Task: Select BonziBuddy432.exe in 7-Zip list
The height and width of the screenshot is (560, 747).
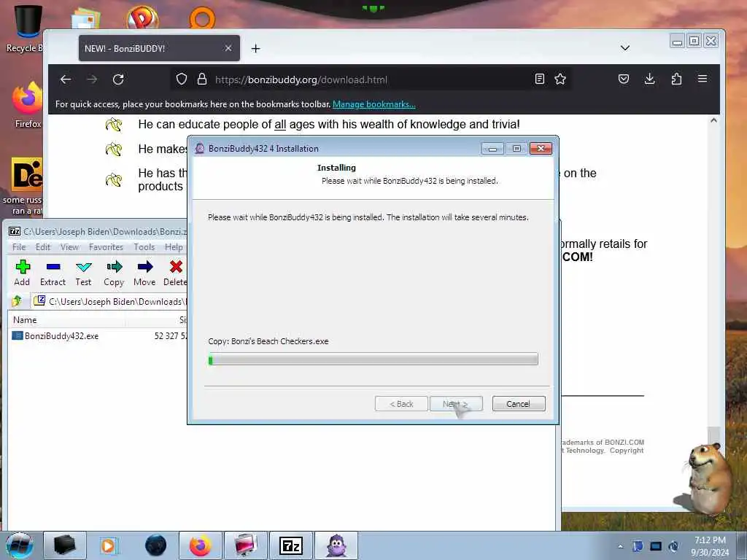Action: (61, 336)
